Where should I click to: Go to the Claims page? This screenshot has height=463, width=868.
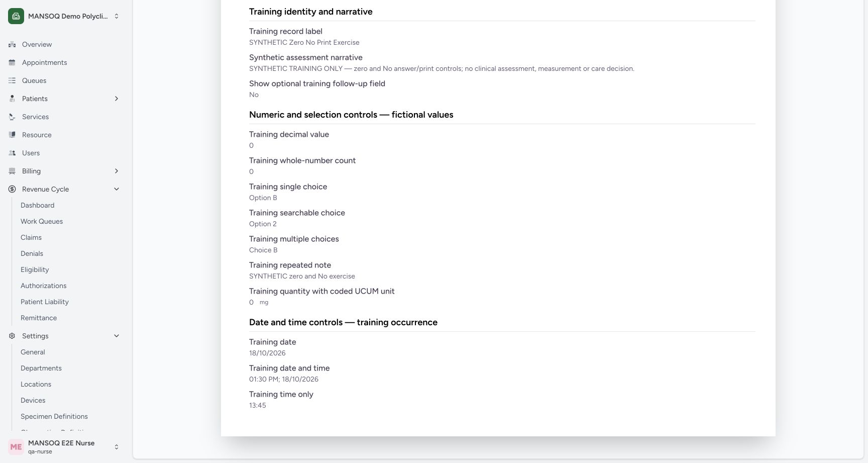(x=31, y=237)
